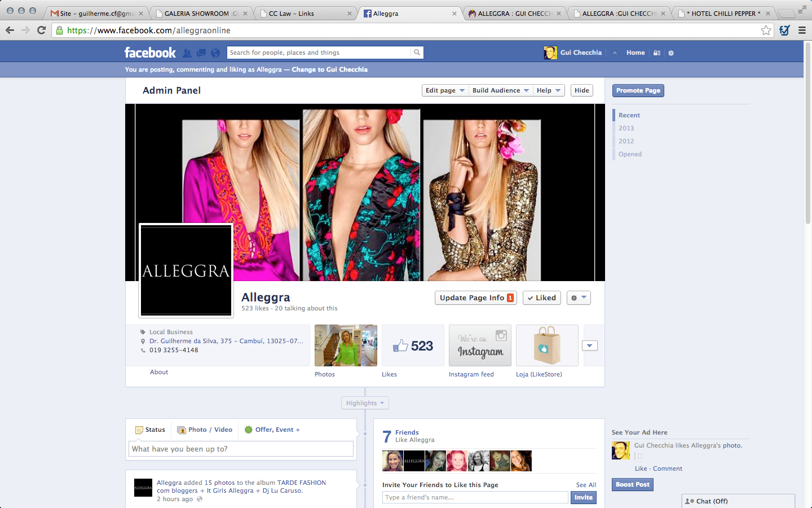This screenshot has width=812, height=508.
Task: Jump to 2012 on the timeline
Action: [626, 141]
